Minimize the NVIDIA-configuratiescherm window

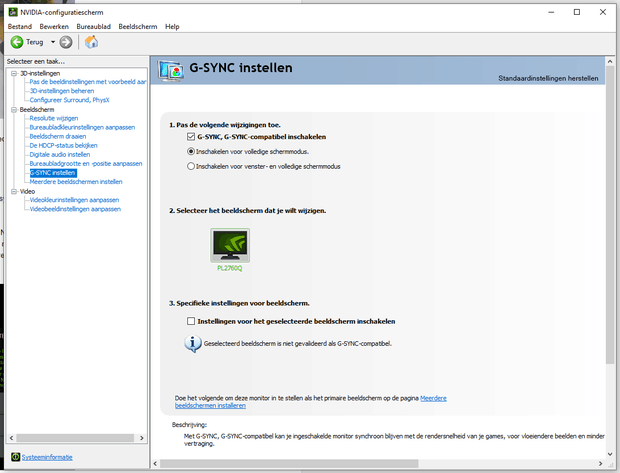(x=551, y=12)
